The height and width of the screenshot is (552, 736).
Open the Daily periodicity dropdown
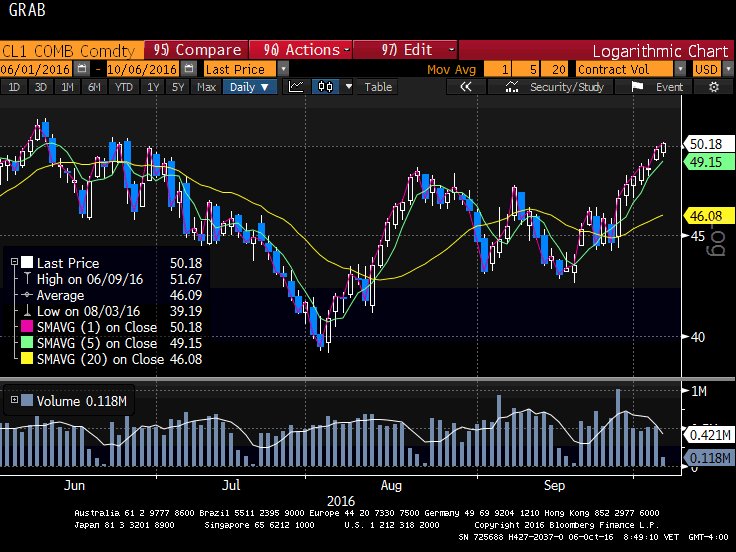point(250,87)
